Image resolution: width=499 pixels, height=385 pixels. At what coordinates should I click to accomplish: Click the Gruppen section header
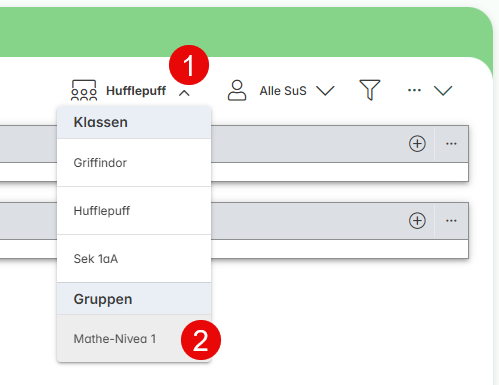tap(134, 299)
